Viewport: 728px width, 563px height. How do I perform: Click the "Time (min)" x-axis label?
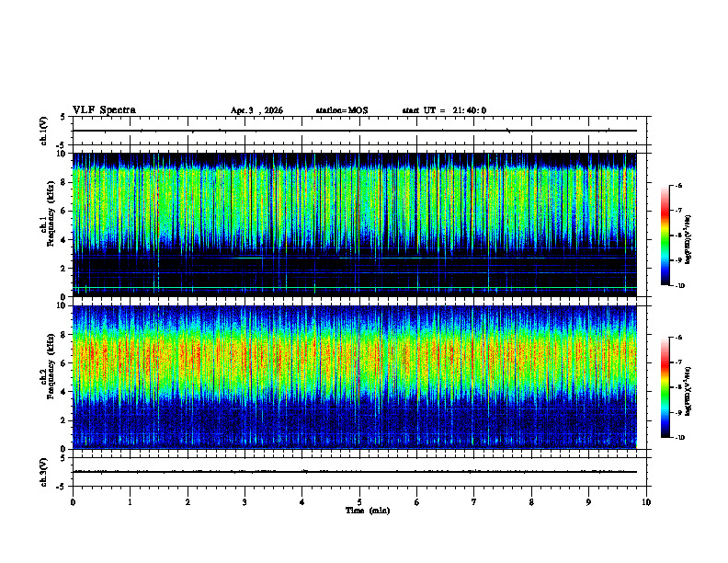(x=368, y=511)
